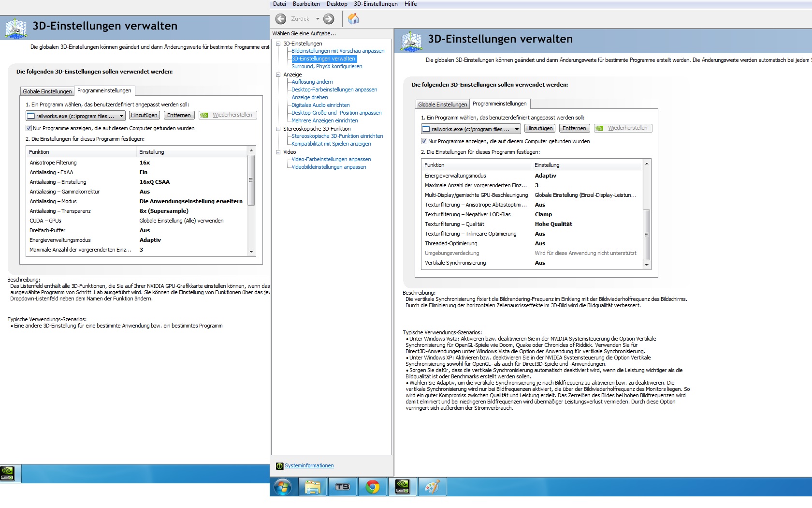Open 'Mehrere Anzeigen einrichten' task
812x508 pixels.
click(x=325, y=120)
